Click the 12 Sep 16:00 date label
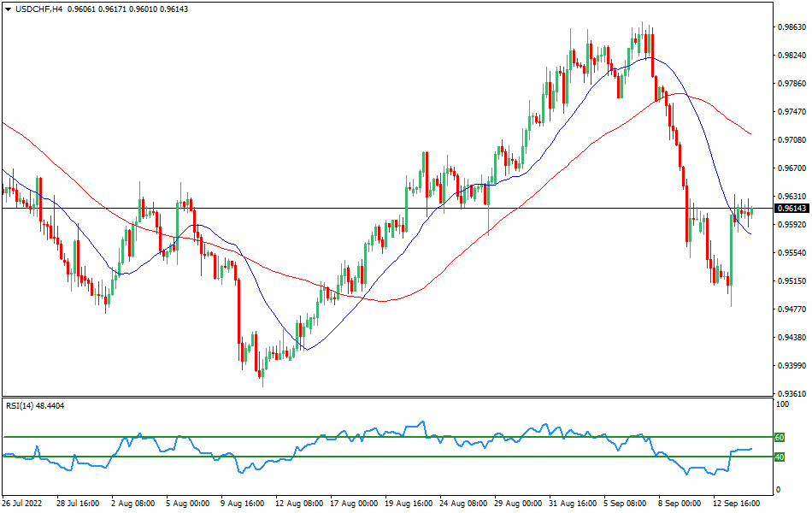This screenshot has height=513, width=812. pos(737,504)
